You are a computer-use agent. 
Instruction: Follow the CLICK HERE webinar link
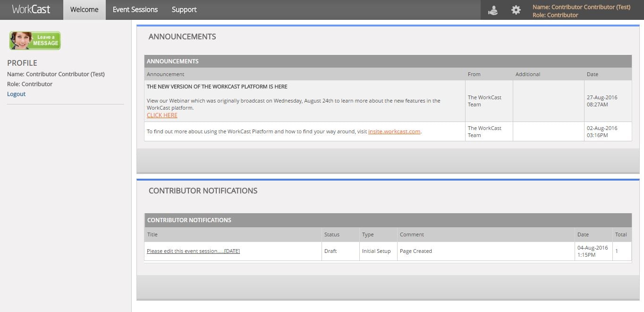click(162, 115)
